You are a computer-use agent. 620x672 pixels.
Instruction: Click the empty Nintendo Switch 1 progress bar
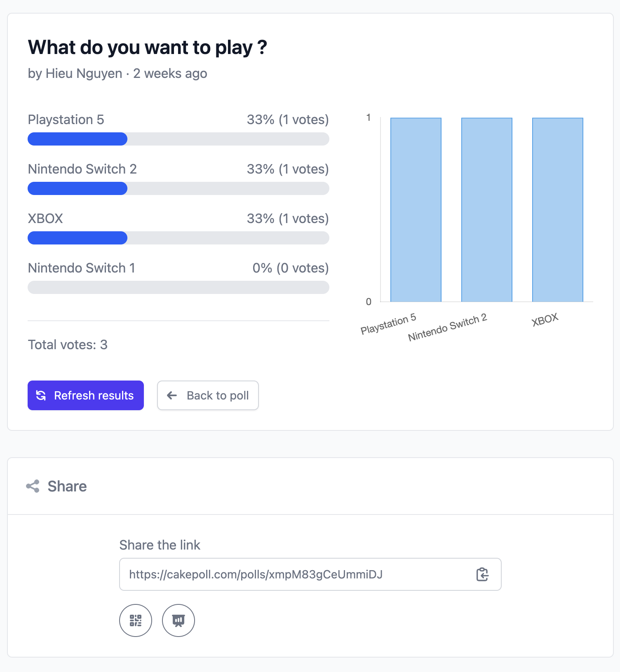[x=178, y=287]
